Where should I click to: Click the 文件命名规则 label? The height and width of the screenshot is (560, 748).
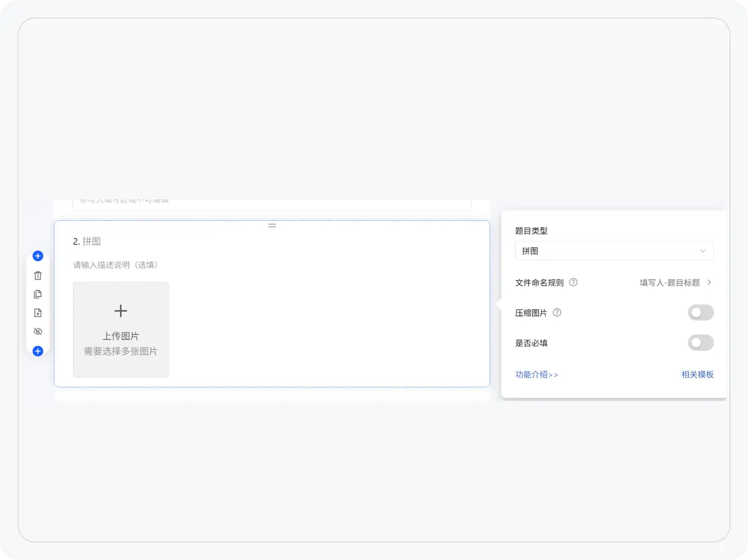click(x=540, y=283)
